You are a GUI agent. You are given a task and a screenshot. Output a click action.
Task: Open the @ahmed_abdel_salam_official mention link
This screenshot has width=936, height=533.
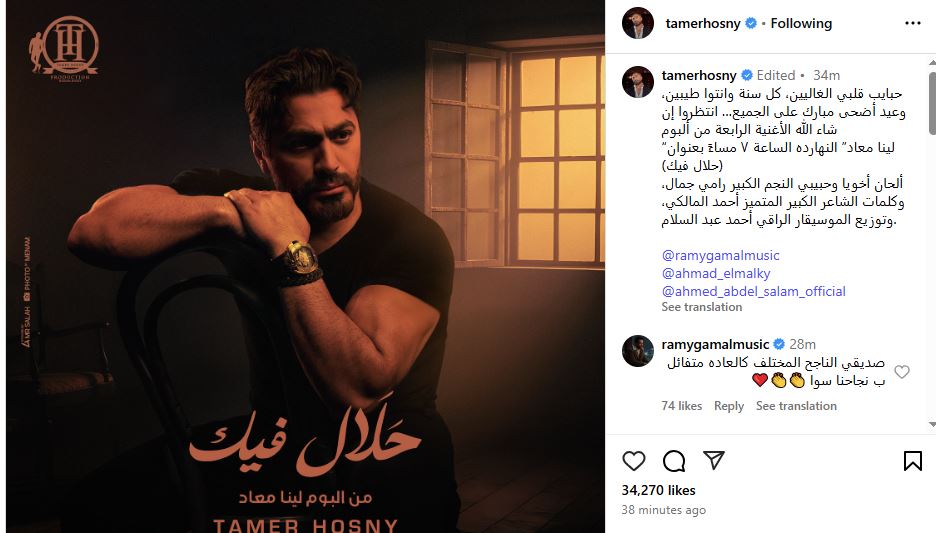(753, 291)
